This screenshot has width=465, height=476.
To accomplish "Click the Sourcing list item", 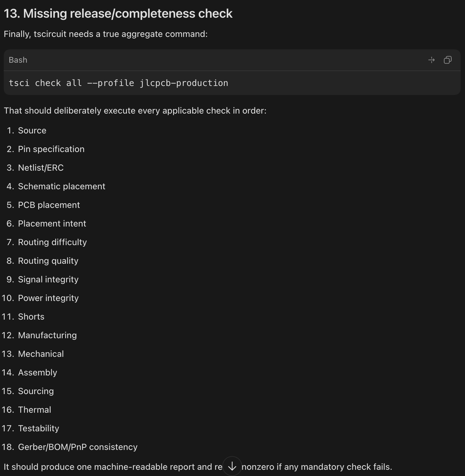I will 36,391.
